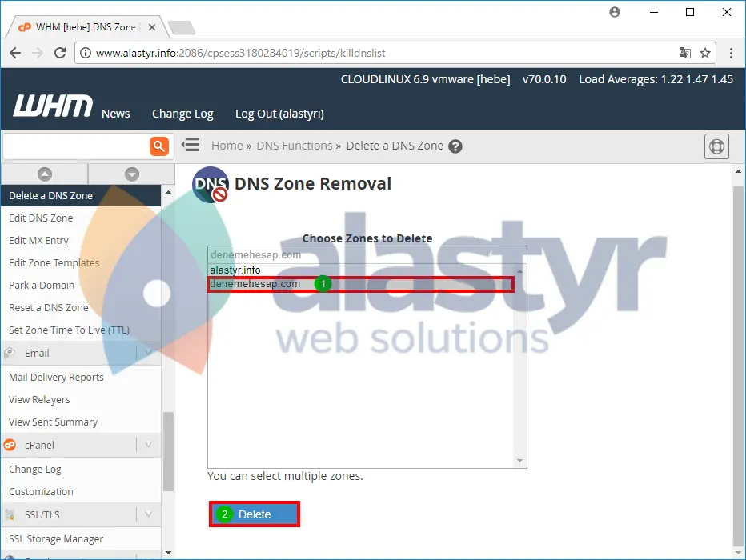
Task: Click the SSL/TLS sidebar section header
Action: tap(81, 514)
